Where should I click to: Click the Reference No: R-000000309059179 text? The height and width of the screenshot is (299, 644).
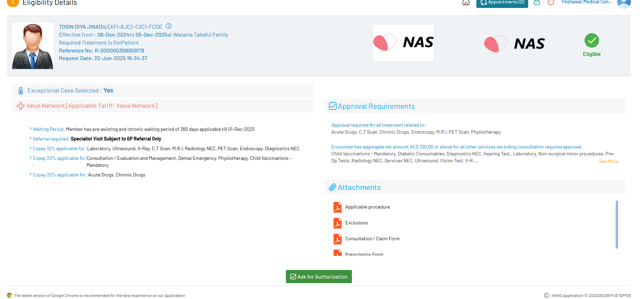102,51
